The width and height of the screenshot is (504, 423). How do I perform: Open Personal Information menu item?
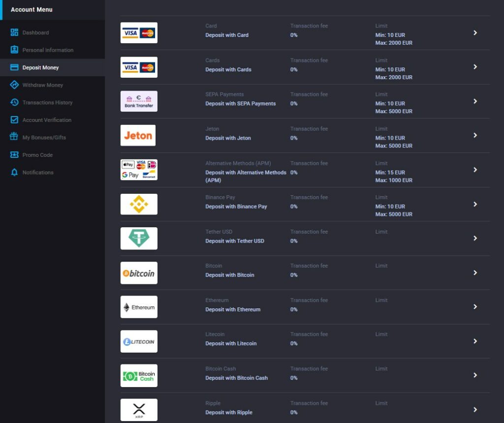click(48, 50)
